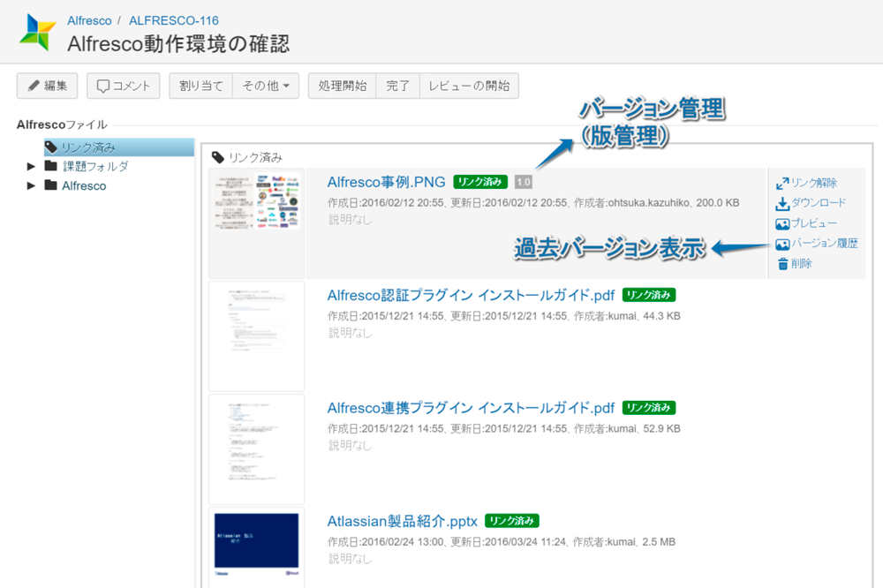Click the Alfresco事例.PNG thumbnail

[x=256, y=201]
